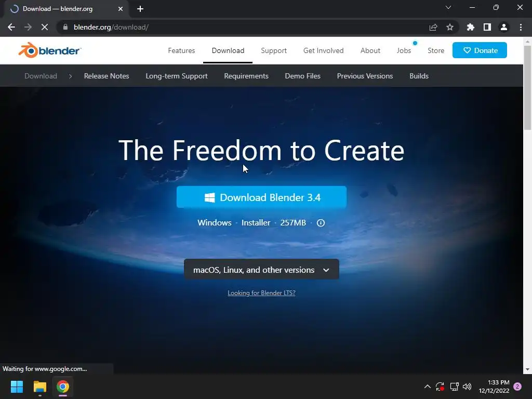The height and width of the screenshot is (399, 532).
Task: Click the Donate button
Action: pyautogui.click(x=480, y=50)
